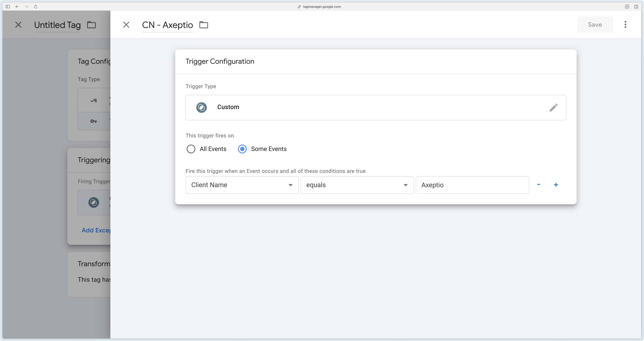The width and height of the screenshot is (644, 341).
Task: Click the Custom trigger type icon
Action: click(202, 107)
